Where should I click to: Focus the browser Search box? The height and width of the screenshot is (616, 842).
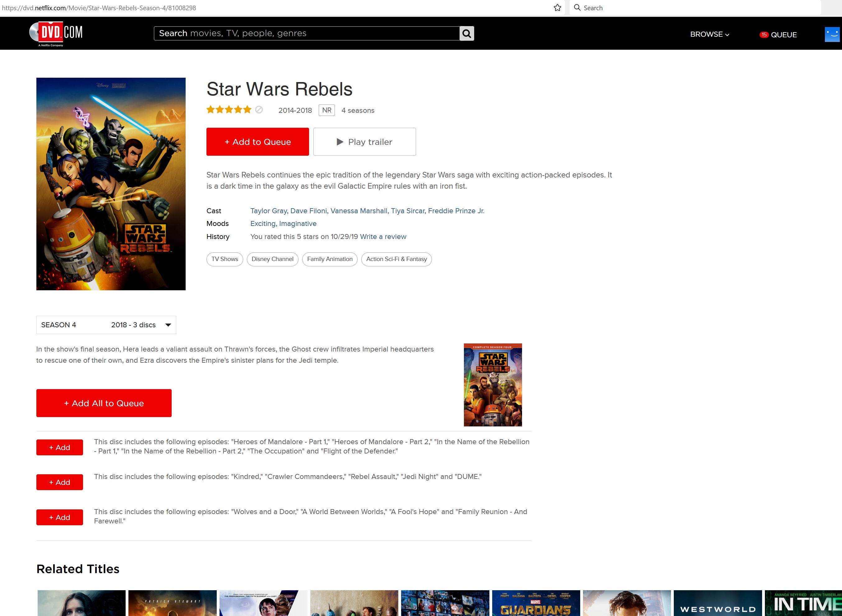coord(695,8)
